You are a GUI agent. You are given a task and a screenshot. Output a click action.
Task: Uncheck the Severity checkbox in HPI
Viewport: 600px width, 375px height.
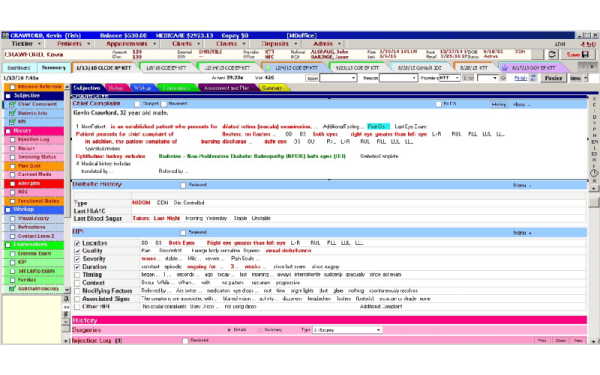click(x=77, y=259)
